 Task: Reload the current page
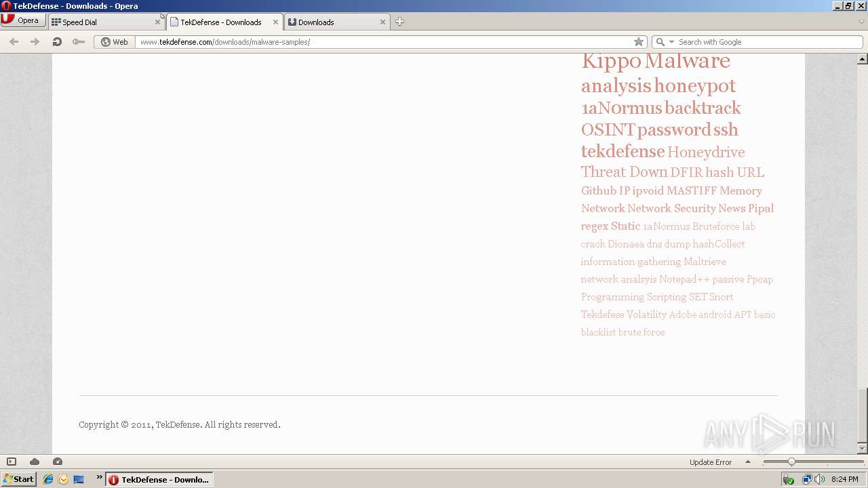pyautogui.click(x=57, y=41)
